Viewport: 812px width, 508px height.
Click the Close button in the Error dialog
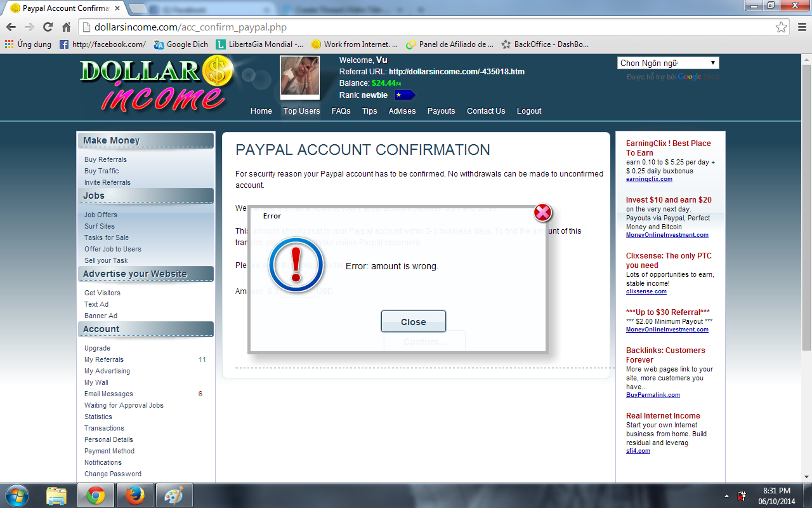[414, 321]
